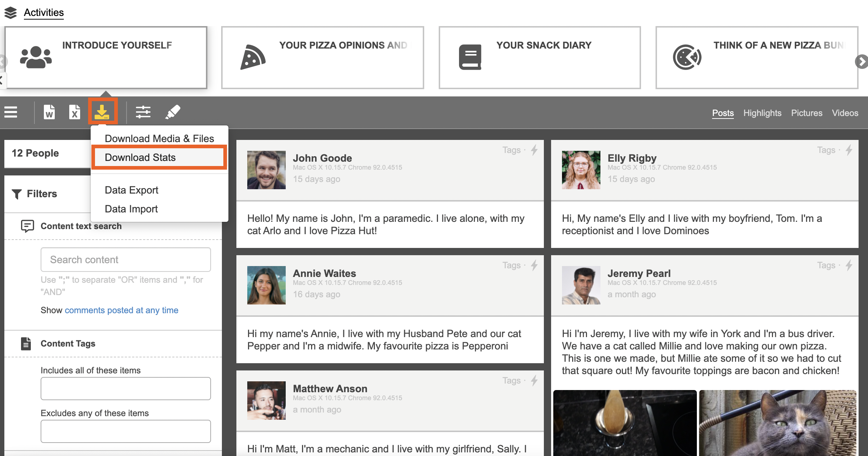Select Download Media & Files option
868x456 pixels.
159,138
